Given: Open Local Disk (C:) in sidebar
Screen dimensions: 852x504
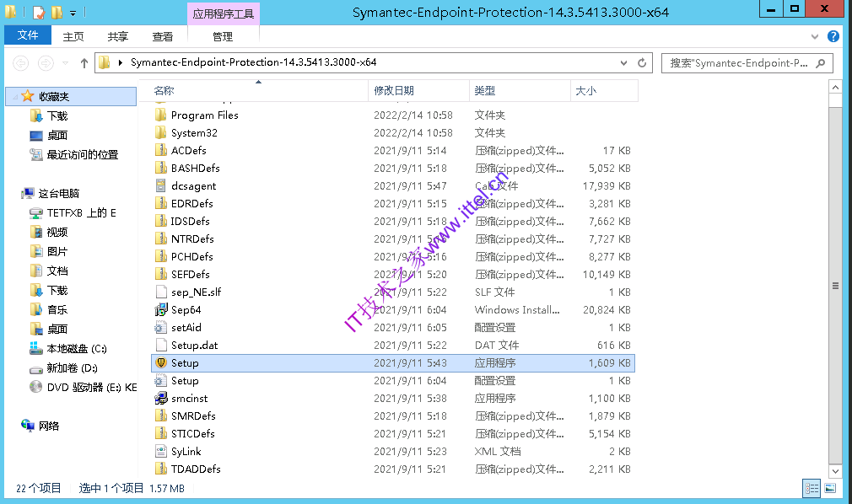Looking at the screenshot, I should pyautogui.click(x=68, y=349).
